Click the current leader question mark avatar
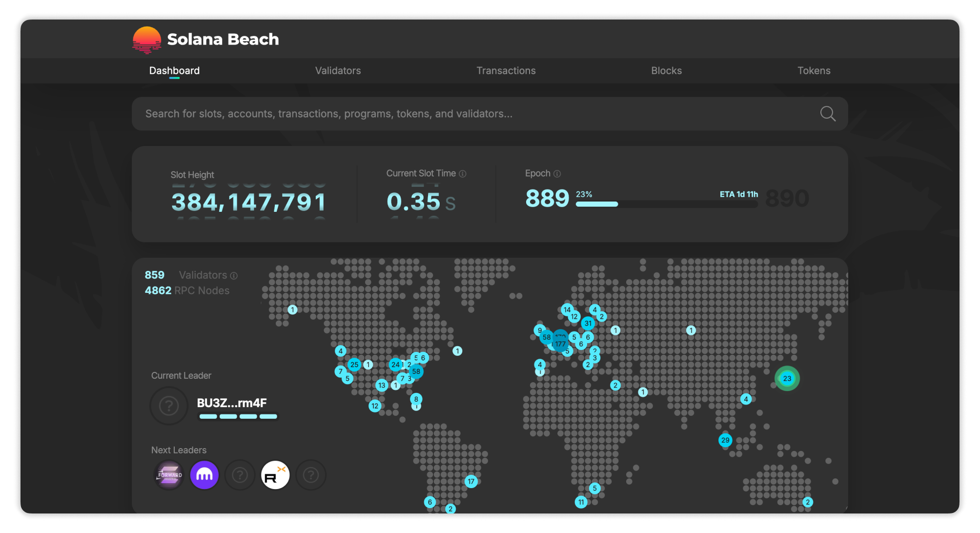 169,406
